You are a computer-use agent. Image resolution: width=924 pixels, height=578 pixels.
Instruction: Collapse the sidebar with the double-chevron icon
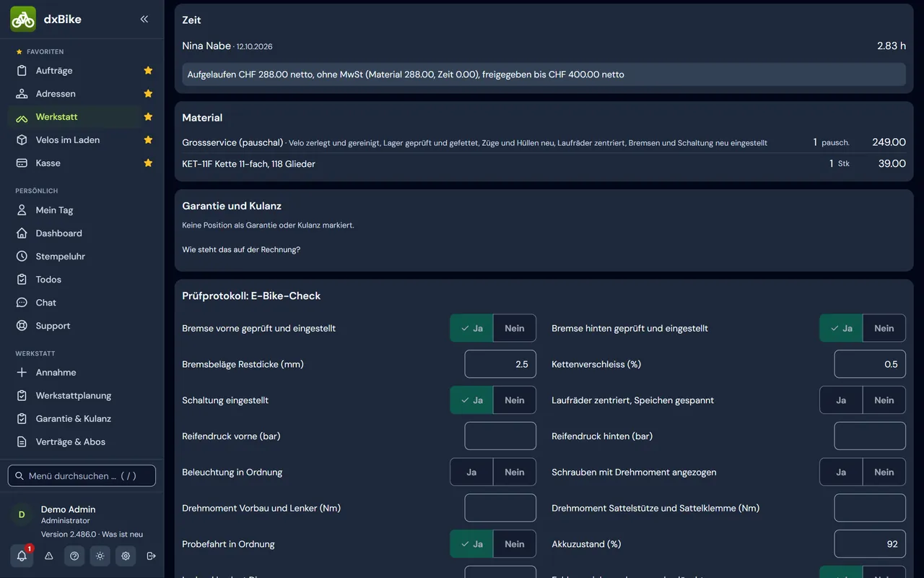pos(144,20)
